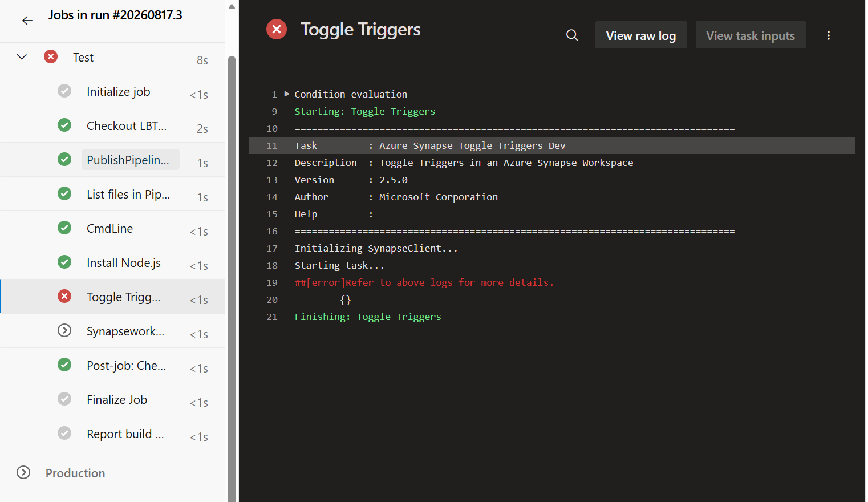868x502 pixels.
Task: Open the Synapsework step
Action: [x=113, y=331]
